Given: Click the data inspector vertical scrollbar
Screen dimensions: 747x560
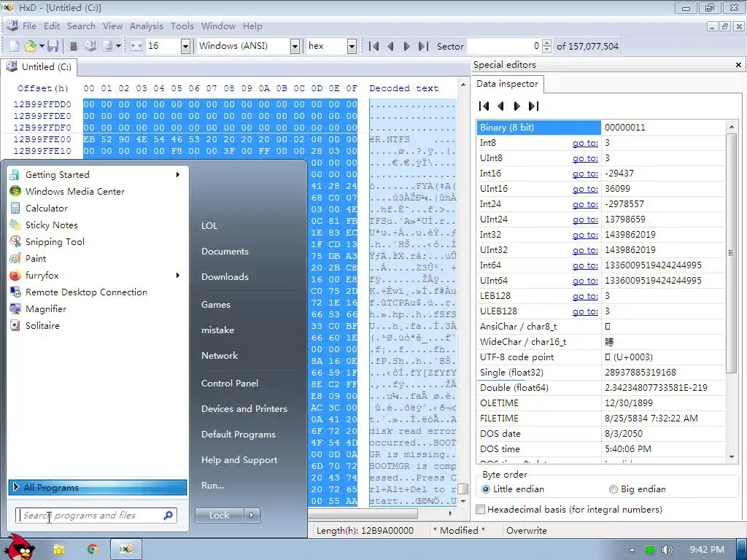Looking at the screenshot, I should point(731,253).
